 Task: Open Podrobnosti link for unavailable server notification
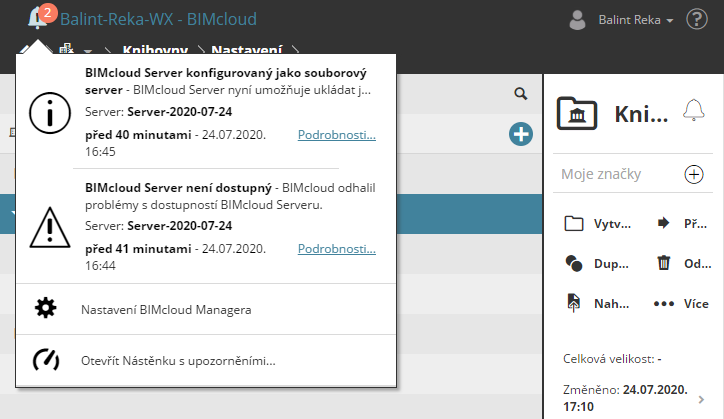(x=337, y=248)
